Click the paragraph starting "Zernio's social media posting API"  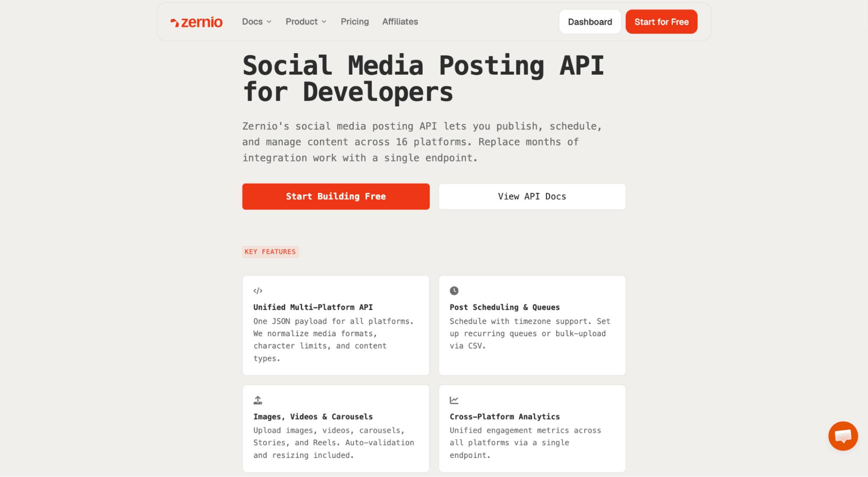[422, 142]
